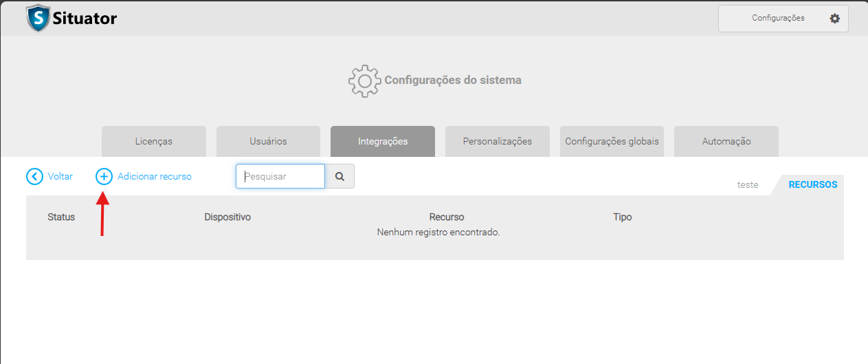868x364 pixels.
Task: Click the Situator shield logo icon
Action: [38, 19]
